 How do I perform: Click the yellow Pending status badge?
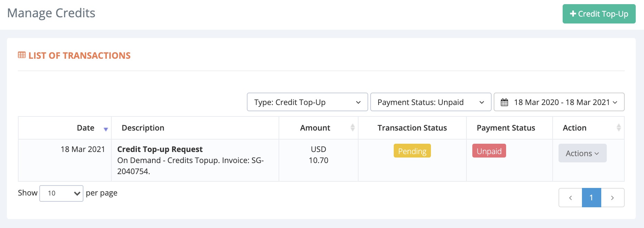(x=412, y=151)
